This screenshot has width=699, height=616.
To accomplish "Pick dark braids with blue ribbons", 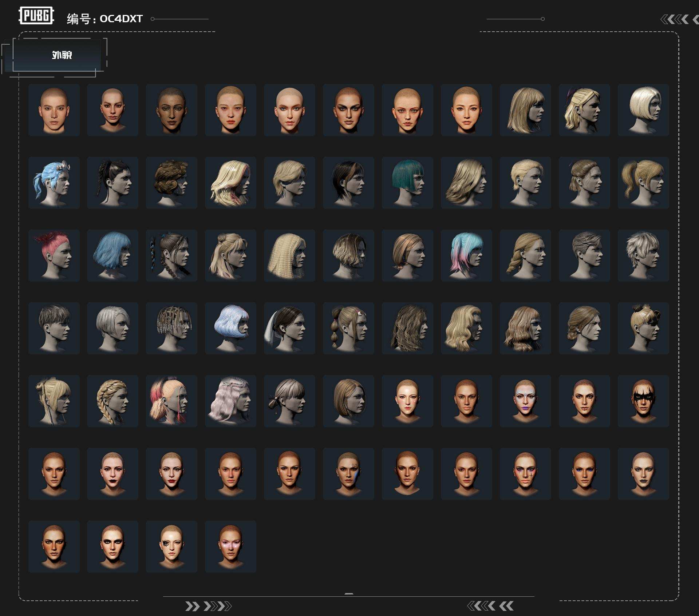I will (171, 255).
